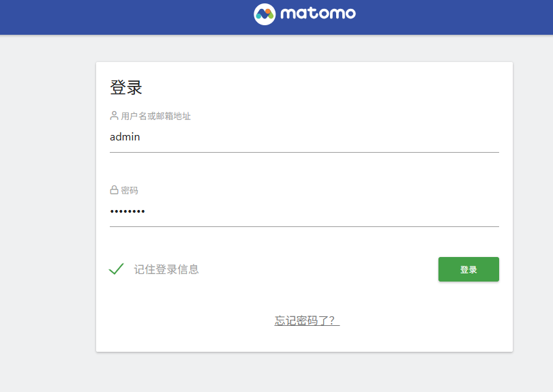Click the user silhouette icon
This screenshot has height=392, width=553.
coord(114,116)
